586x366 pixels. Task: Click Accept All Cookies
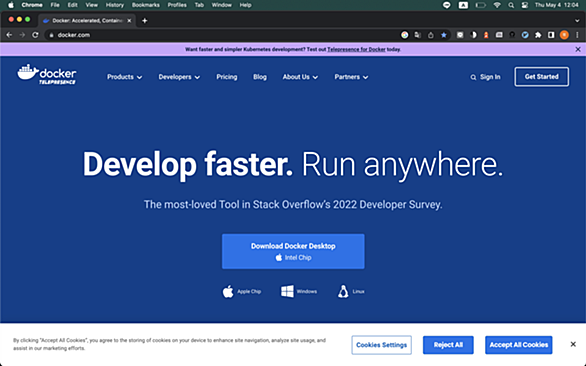coord(519,345)
